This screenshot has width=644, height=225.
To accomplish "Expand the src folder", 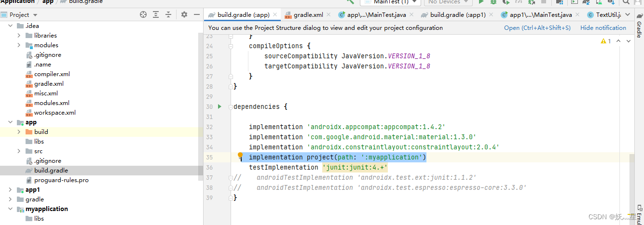I will click(x=19, y=151).
